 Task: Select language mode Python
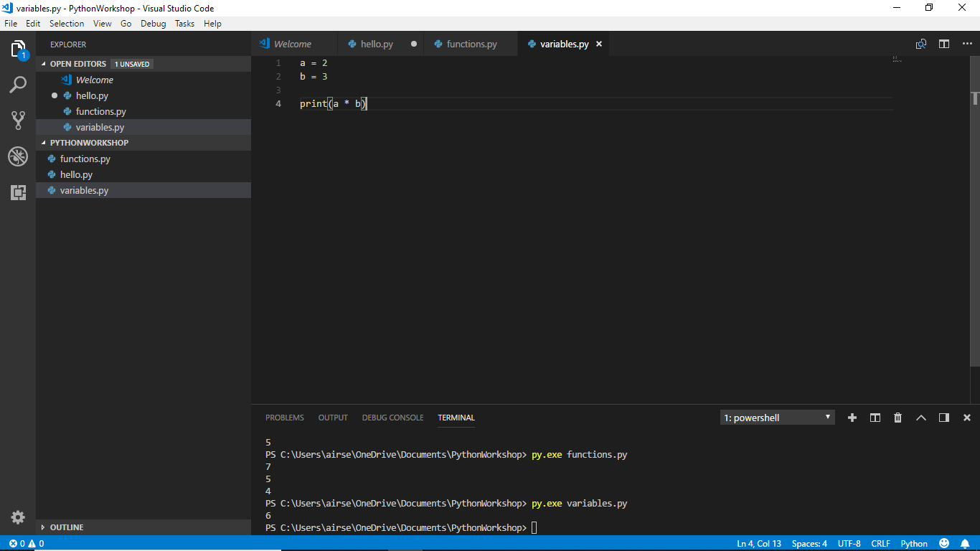(914, 544)
